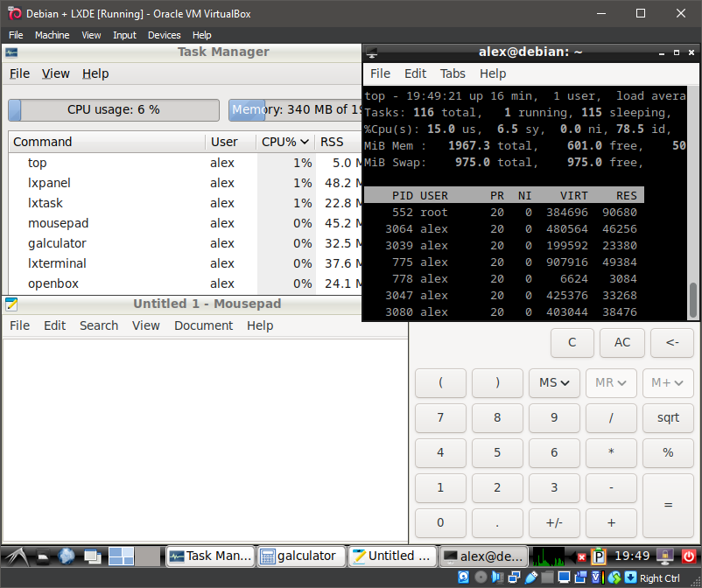Click the network icon in VirtualBox status bar
This screenshot has width=702, height=588.
pyautogui.click(x=512, y=578)
